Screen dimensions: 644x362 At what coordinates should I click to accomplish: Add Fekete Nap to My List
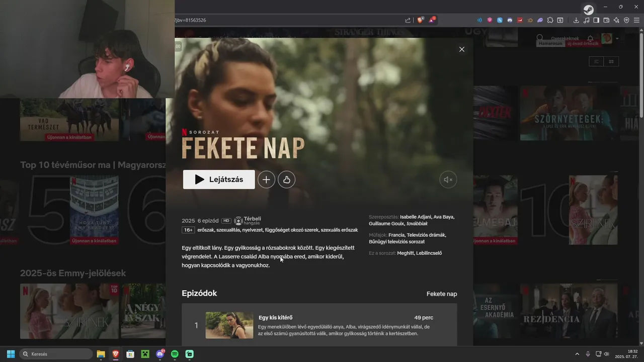(266, 179)
